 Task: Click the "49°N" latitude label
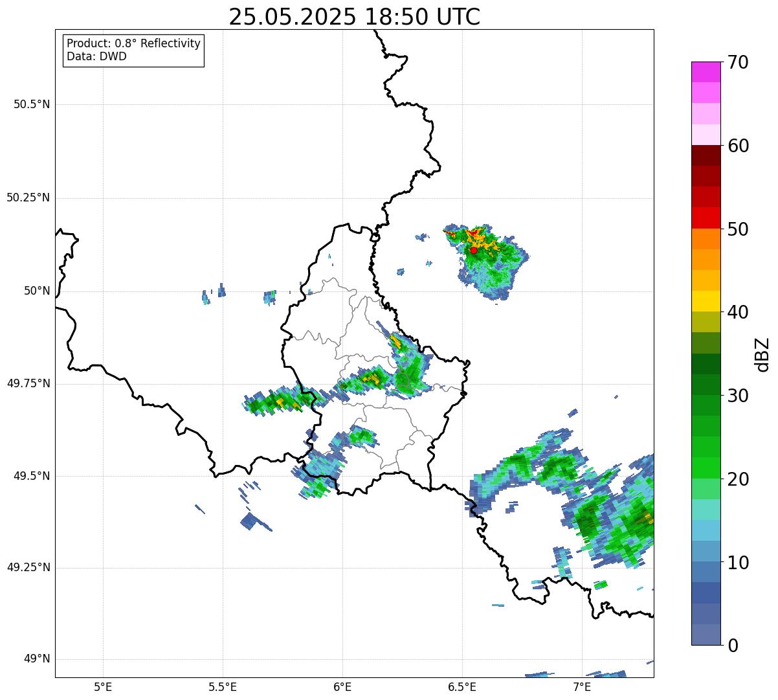(x=37, y=659)
